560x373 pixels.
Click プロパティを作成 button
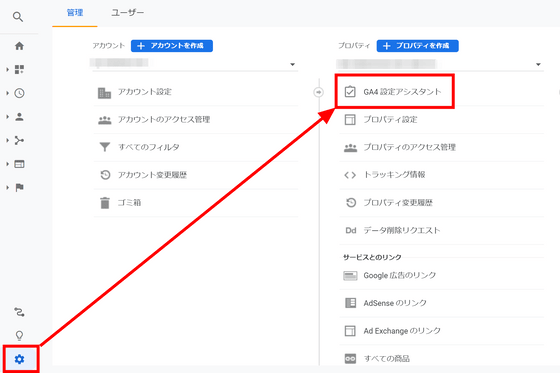pos(418,46)
